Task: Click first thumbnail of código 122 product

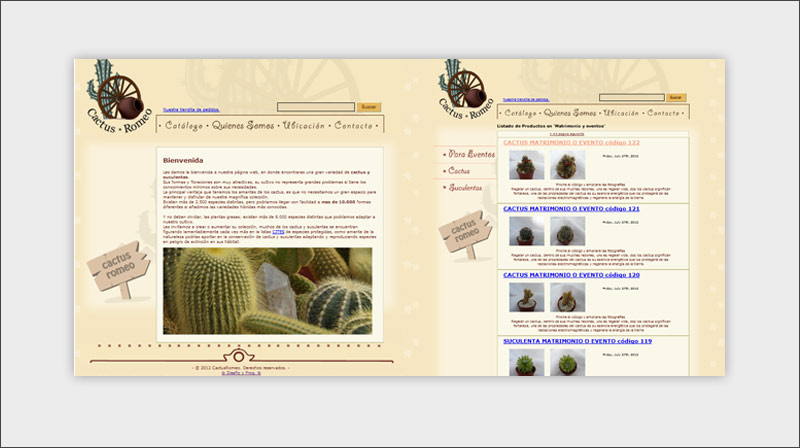Action: coord(527,165)
